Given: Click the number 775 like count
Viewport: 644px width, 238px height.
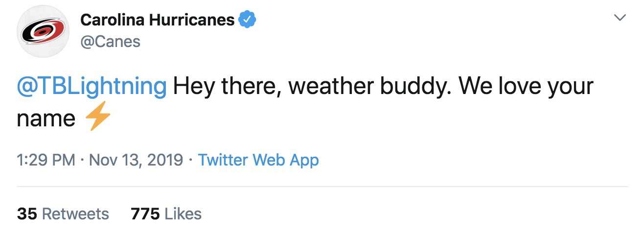Looking at the screenshot, I should [x=145, y=214].
